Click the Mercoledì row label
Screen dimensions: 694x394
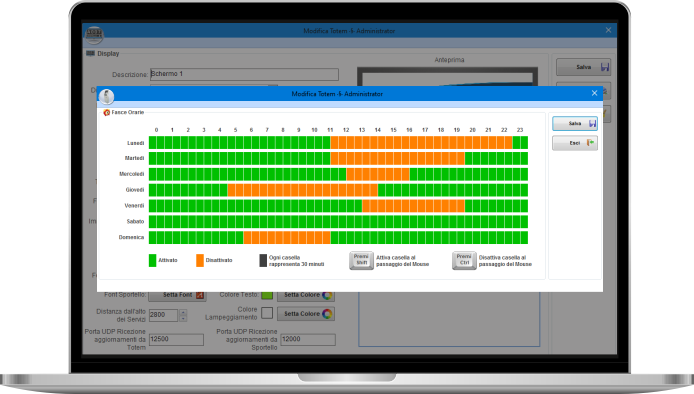point(131,174)
